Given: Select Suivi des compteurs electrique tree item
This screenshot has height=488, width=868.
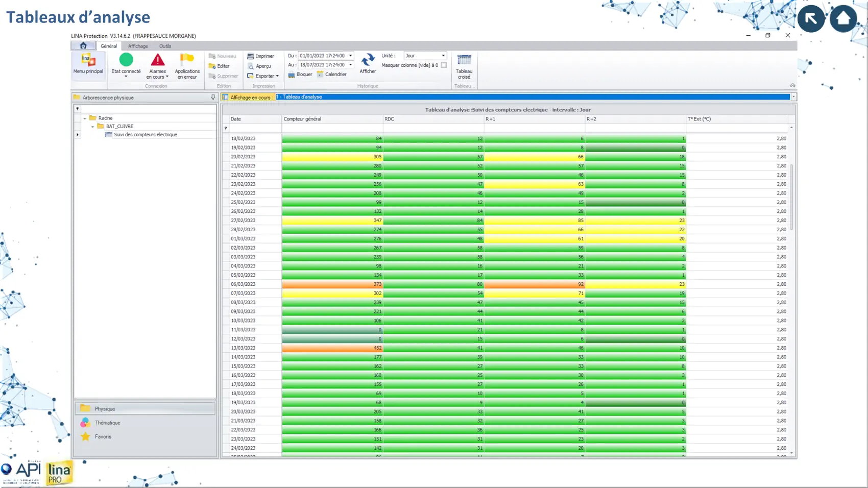Looking at the screenshot, I should (145, 135).
